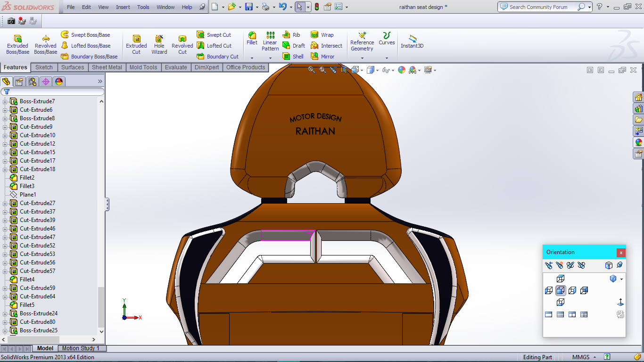Select Front view in Orientation box
This screenshot has height=362, width=644.
[561, 290]
